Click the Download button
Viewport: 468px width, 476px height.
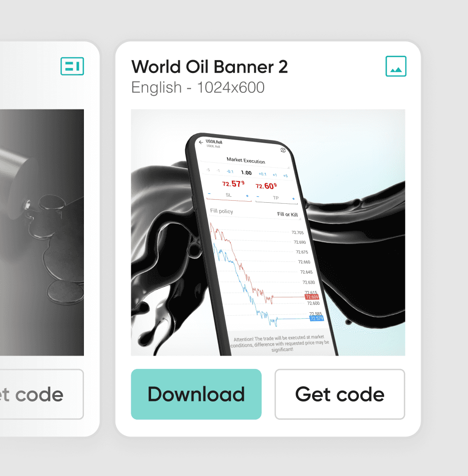pos(196,394)
